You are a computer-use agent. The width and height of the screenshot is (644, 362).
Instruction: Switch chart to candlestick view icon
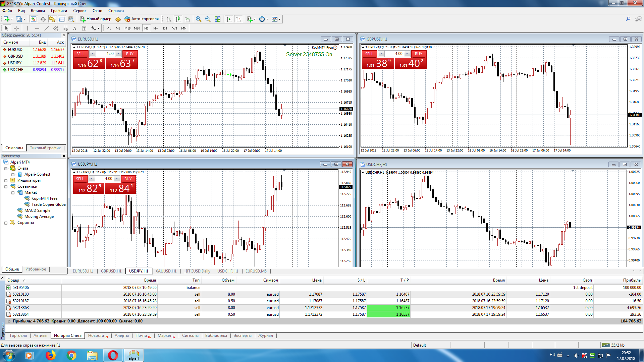178,19
